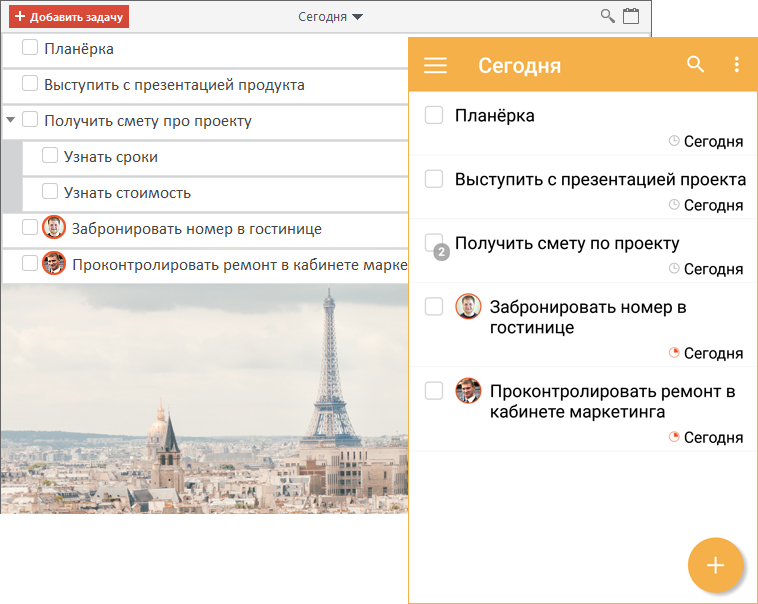The height and width of the screenshot is (604, 758).
Task: Tap the subtask count badge 2 in mobile
Action: [x=441, y=252]
